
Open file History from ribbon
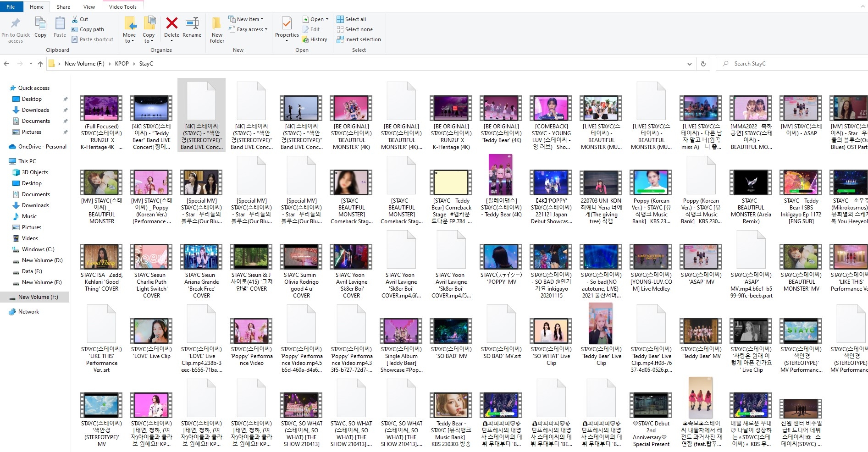(x=315, y=39)
